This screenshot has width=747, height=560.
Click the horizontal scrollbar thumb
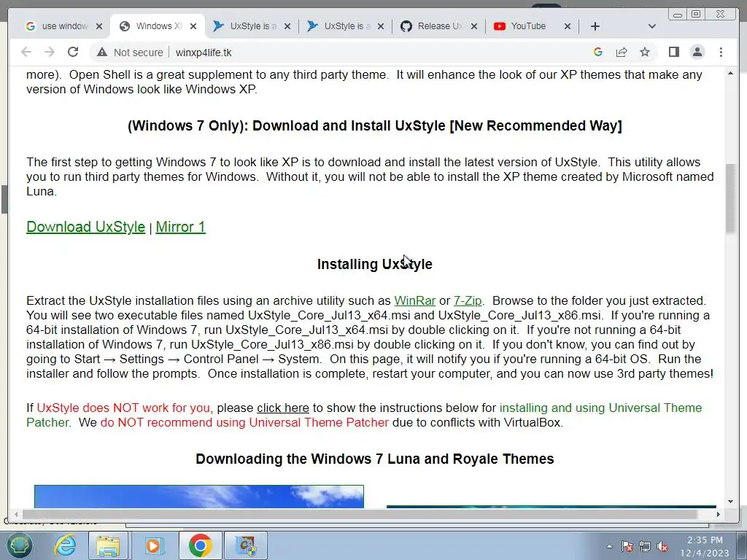(x=360, y=514)
